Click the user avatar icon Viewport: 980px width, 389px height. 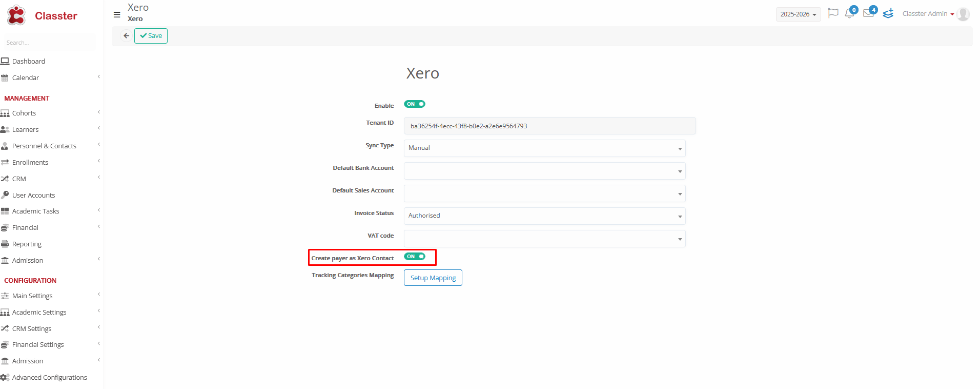pyautogui.click(x=963, y=14)
